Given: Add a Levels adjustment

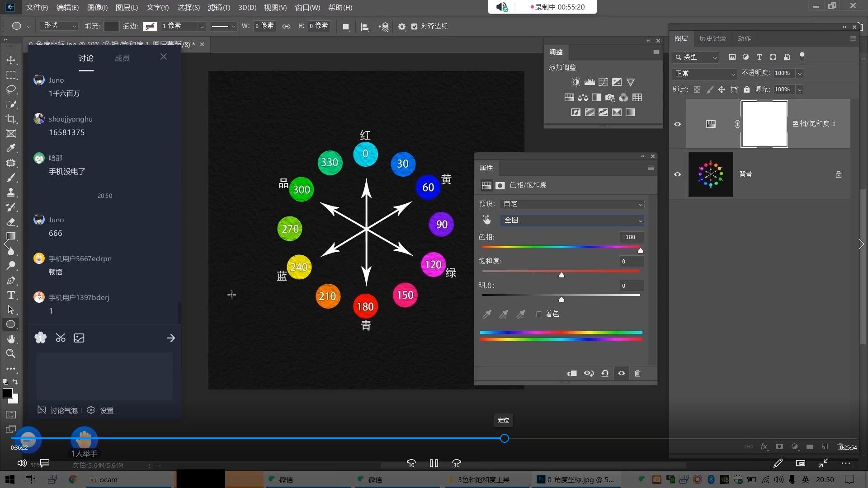Looking at the screenshot, I should click(590, 82).
